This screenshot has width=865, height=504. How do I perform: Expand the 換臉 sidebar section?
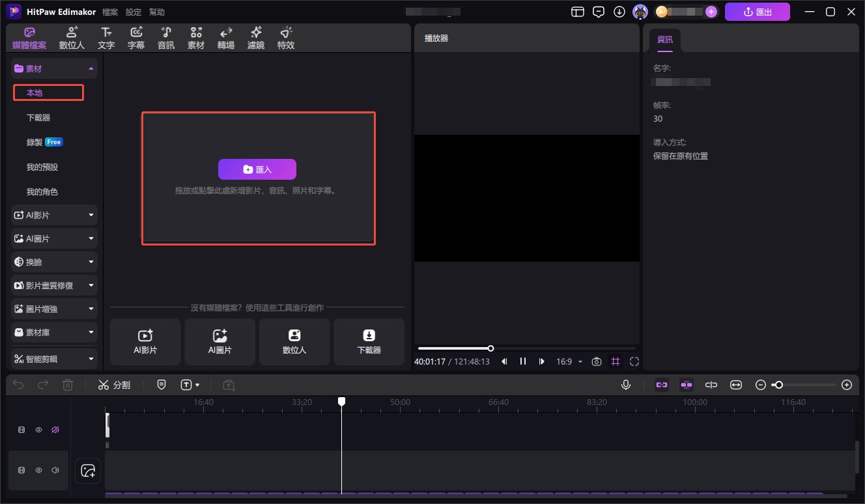[x=55, y=262]
